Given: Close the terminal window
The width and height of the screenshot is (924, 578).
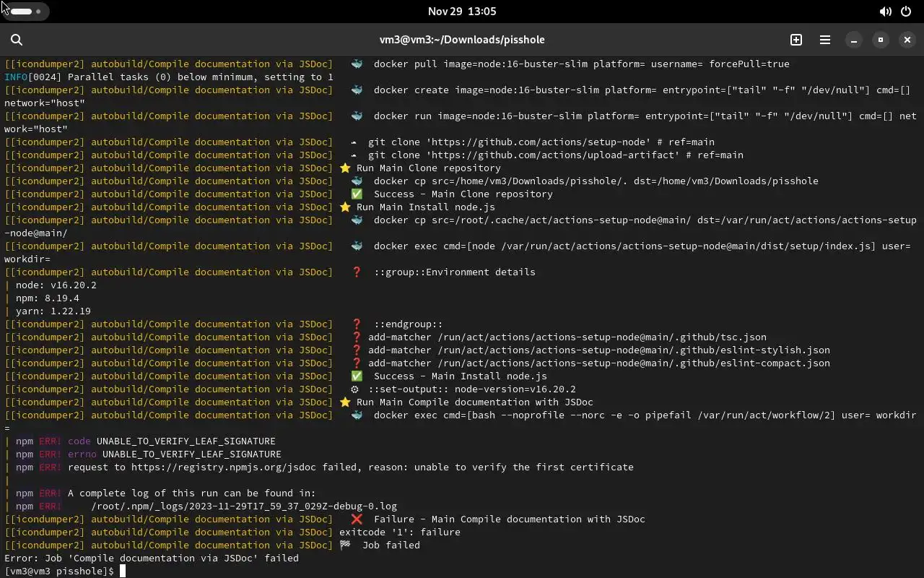Looking at the screenshot, I should [907, 40].
